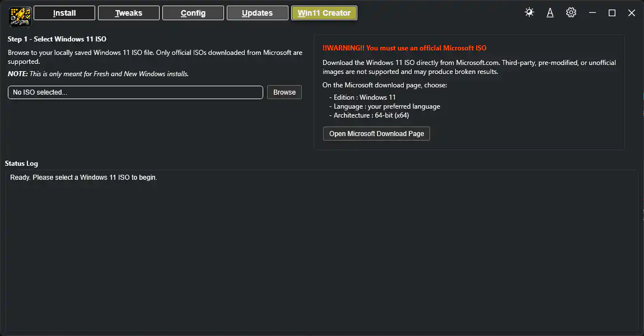This screenshot has height=336, width=644.
Task: Click the red '!!WARNING!!' official ISO notice
Action: 404,48
